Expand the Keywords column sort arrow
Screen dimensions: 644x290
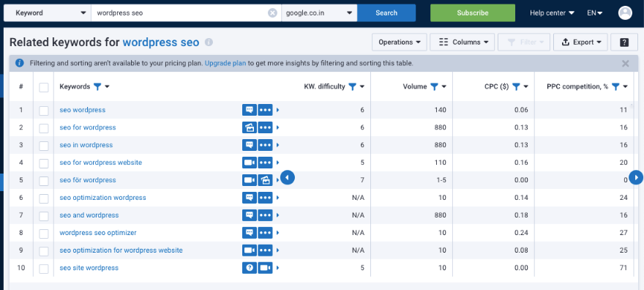pos(107,86)
